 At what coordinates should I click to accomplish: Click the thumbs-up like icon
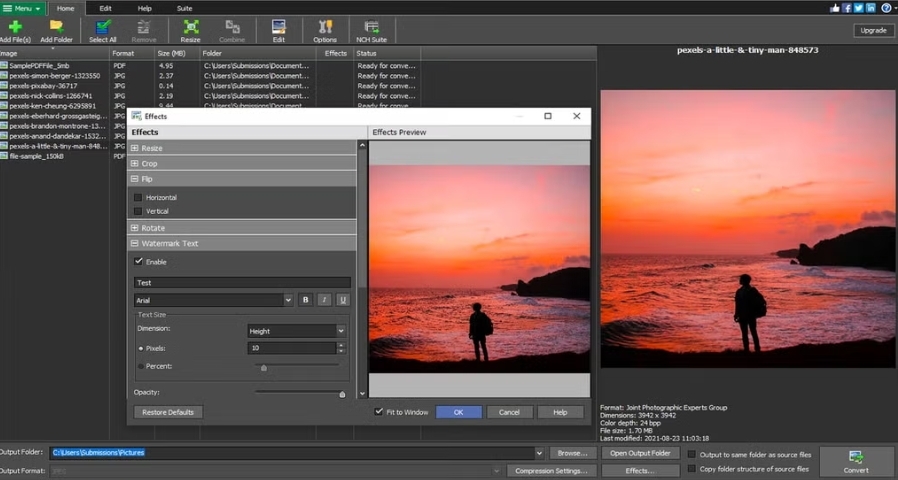point(834,8)
